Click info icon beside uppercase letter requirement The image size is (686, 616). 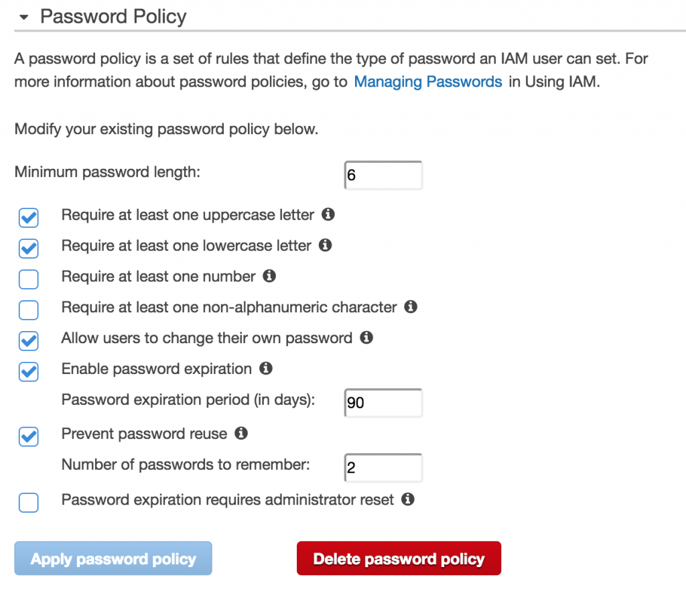coord(328,214)
